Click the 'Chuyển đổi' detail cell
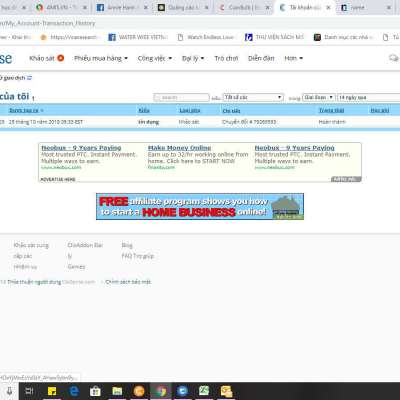Viewport: 400px width, 400px height. coord(249,122)
